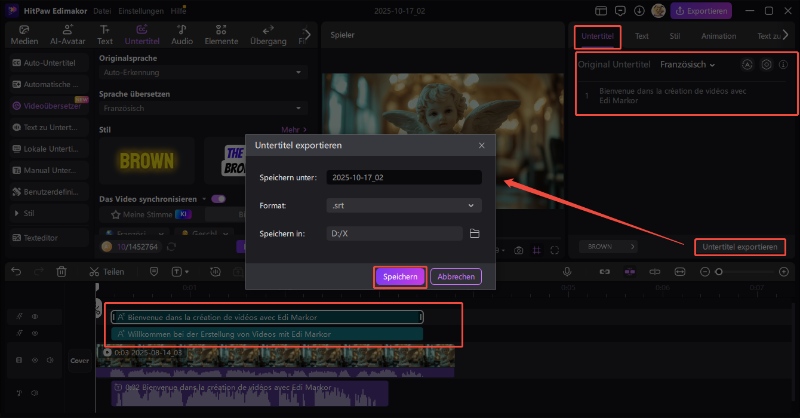The height and width of the screenshot is (418, 800).
Task: Open subtitle settings gear icon
Action: [766, 64]
